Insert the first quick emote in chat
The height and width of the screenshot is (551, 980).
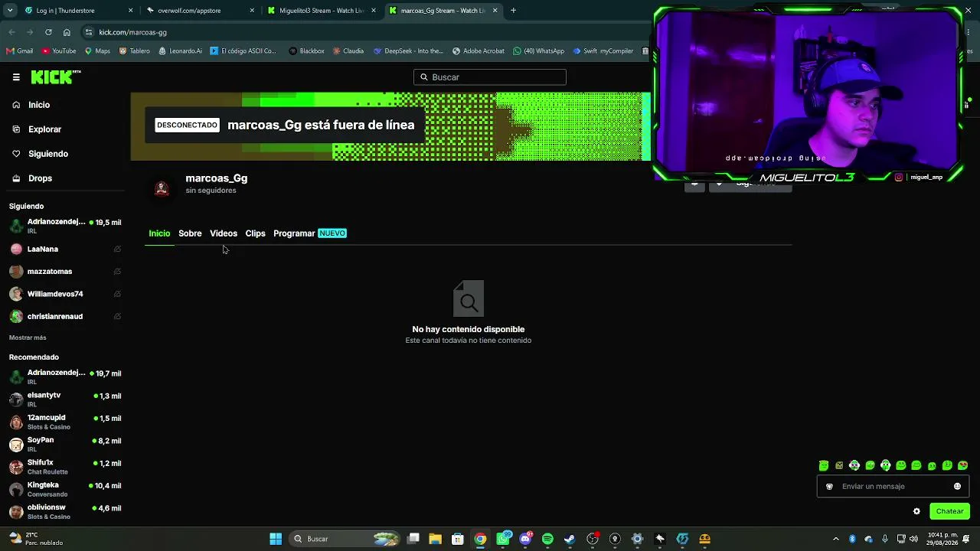pos(824,465)
